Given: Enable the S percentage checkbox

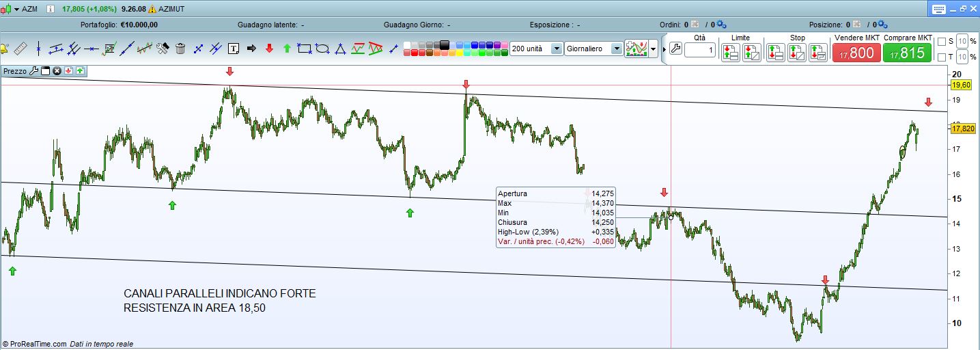Looking at the screenshot, I should coord(942,42).
